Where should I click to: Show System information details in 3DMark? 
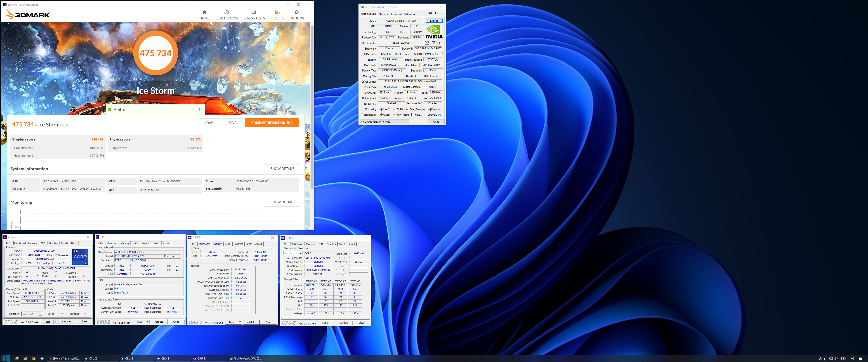point(282,169)
